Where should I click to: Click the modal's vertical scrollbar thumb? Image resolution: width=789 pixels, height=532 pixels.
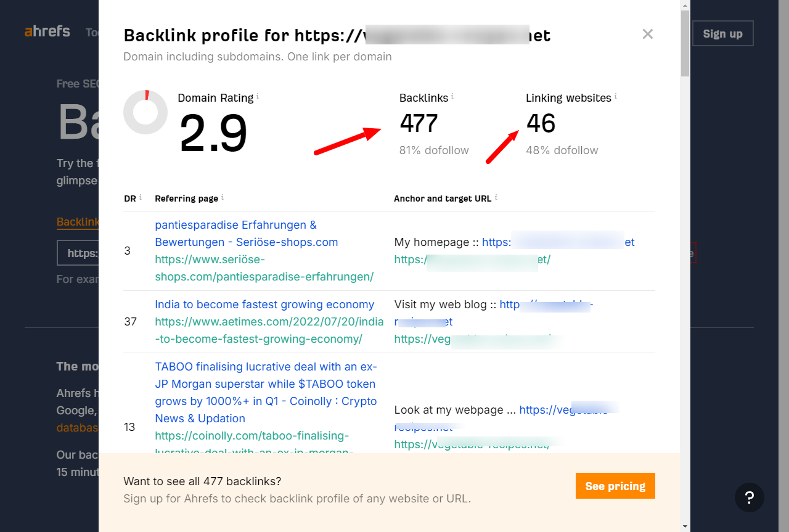coord(684,40)
